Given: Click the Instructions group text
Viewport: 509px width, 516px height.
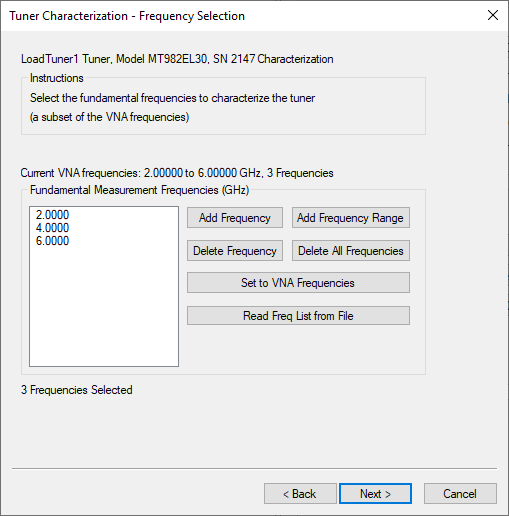Looking at the screenshot, I should pos(172,107).
